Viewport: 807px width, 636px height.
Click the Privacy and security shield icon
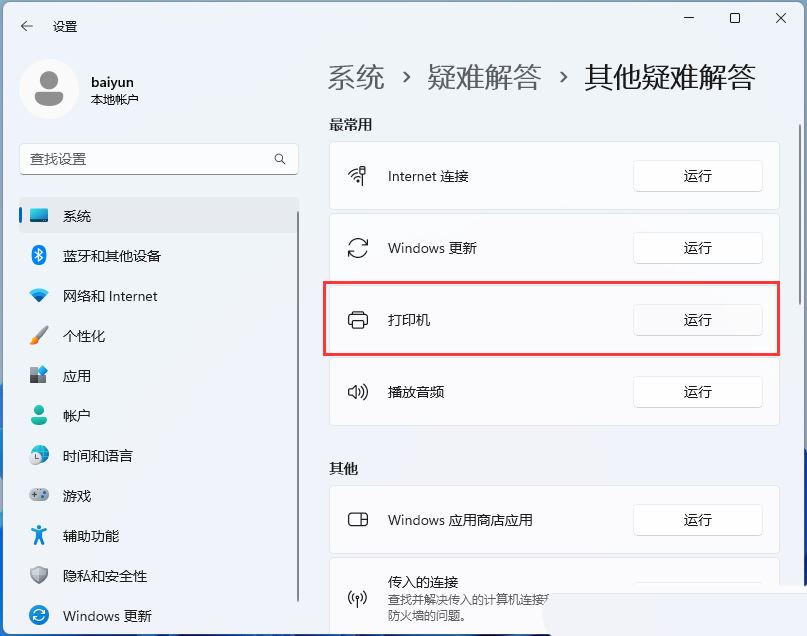tap(39, 576)
